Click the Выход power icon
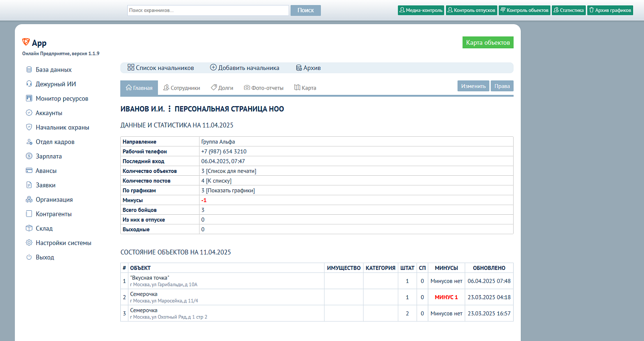This screenshot has width=644, height=341. tap(29, 257)
